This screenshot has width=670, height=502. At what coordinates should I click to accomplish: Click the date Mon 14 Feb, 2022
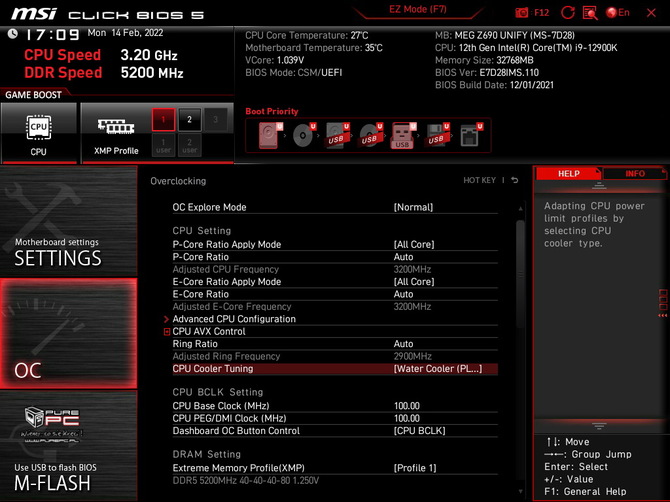point(125,33)
